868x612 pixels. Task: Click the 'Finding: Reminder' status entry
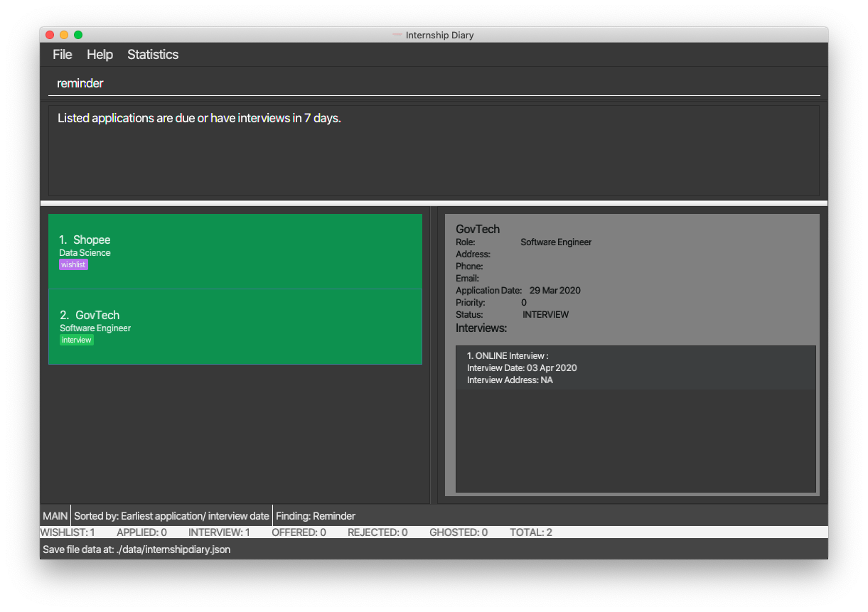coord(316,516)
